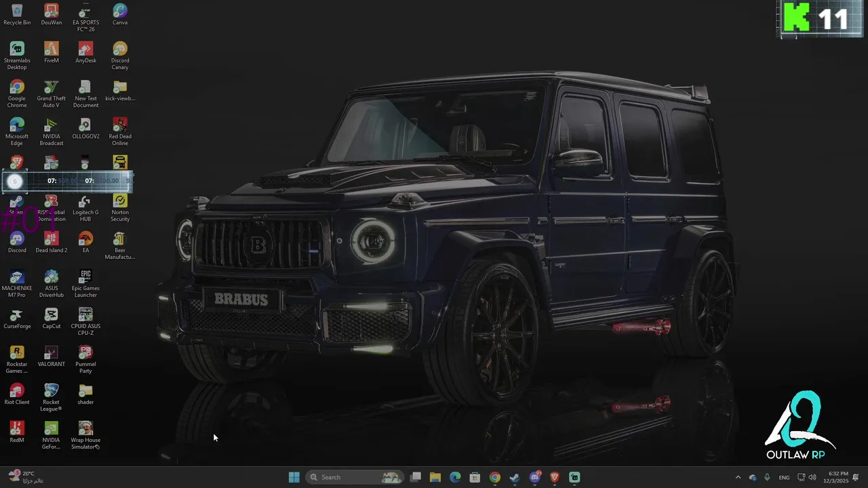Screen dimensions: 868x488
Task: Open the Windows Start menu
Action: (x=294, y=477)
